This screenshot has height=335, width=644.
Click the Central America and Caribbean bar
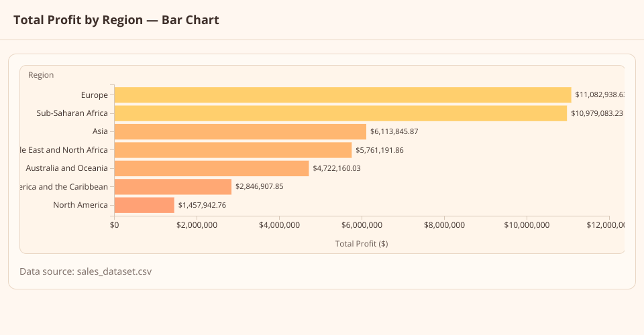[x=173, y=186]
